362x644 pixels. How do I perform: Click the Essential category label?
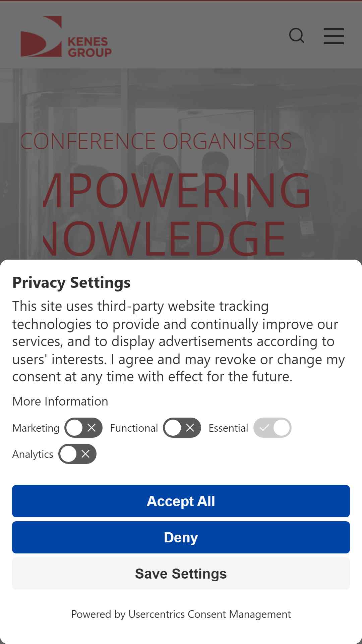[x=228, y=428]
